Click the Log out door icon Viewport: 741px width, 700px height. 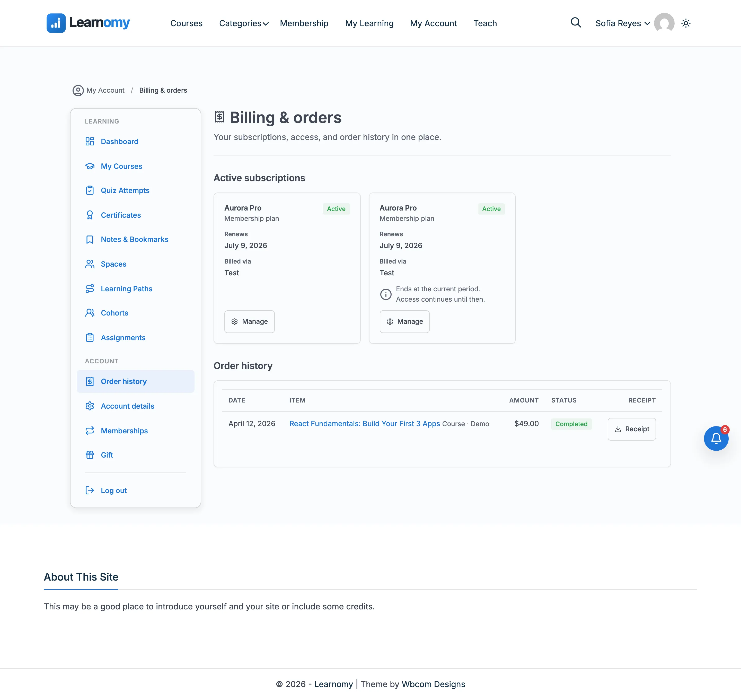click(x=90, y=490)
